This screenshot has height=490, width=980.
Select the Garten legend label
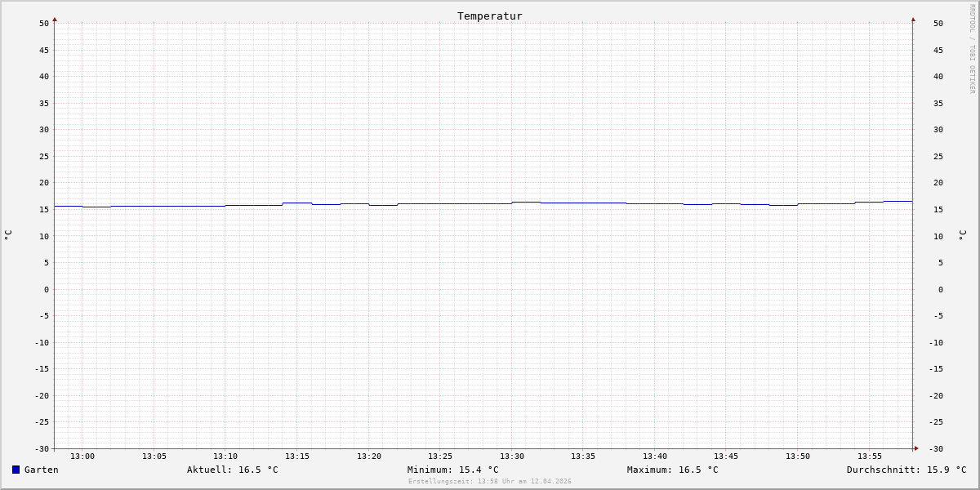pos(42,470)
